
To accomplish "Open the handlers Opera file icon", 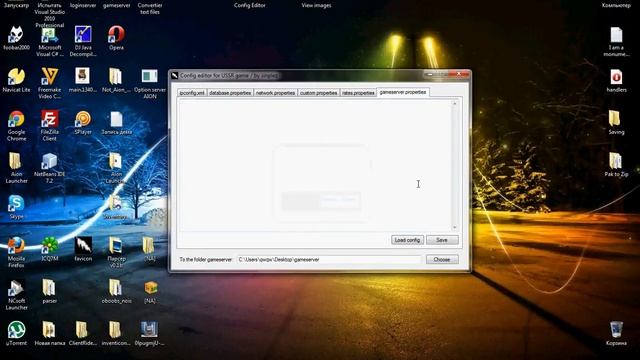I will click(x=616, y=77).
